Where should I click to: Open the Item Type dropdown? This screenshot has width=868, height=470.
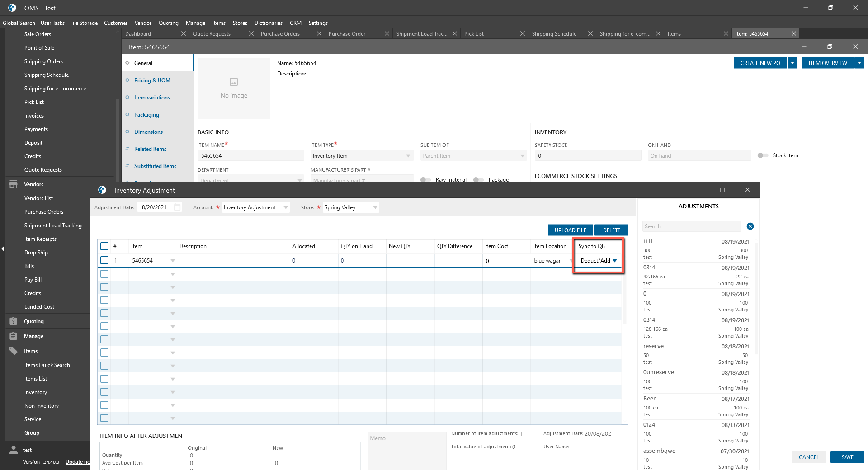(x=408, y=156)
